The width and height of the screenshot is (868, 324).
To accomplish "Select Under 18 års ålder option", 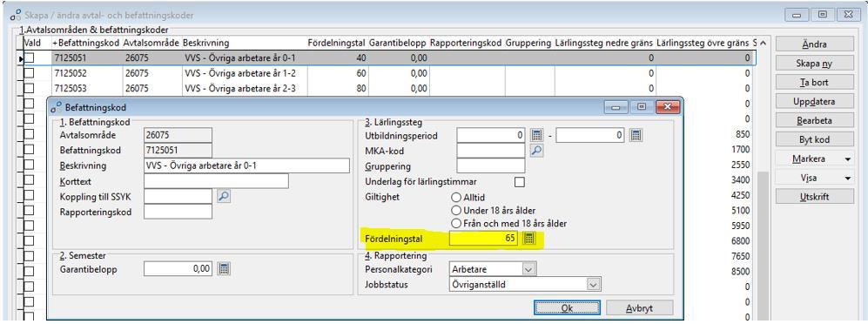I will tap(456, 211).
